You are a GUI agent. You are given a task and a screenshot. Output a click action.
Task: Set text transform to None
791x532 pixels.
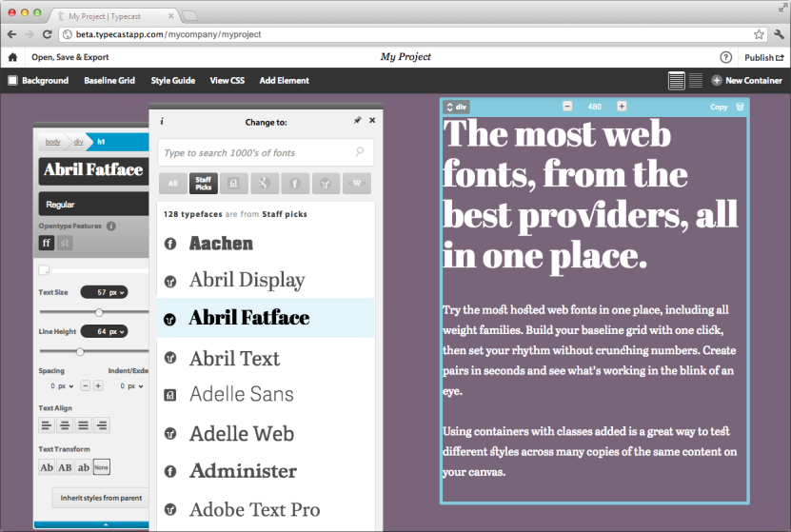[102, 467]
